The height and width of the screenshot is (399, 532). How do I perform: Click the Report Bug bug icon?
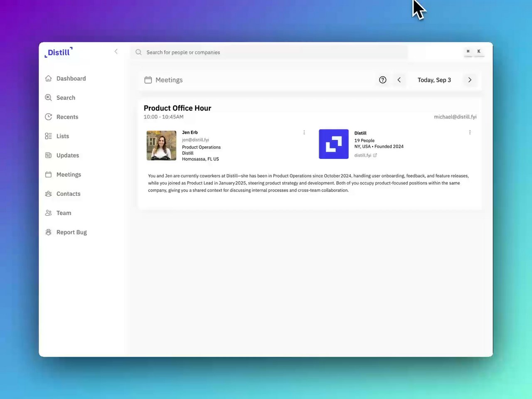tap(49, 232)
